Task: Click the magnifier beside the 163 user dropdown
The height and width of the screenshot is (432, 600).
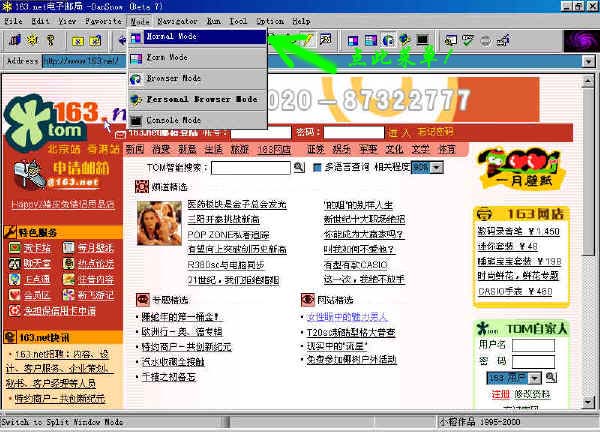Action: point(551,377)
